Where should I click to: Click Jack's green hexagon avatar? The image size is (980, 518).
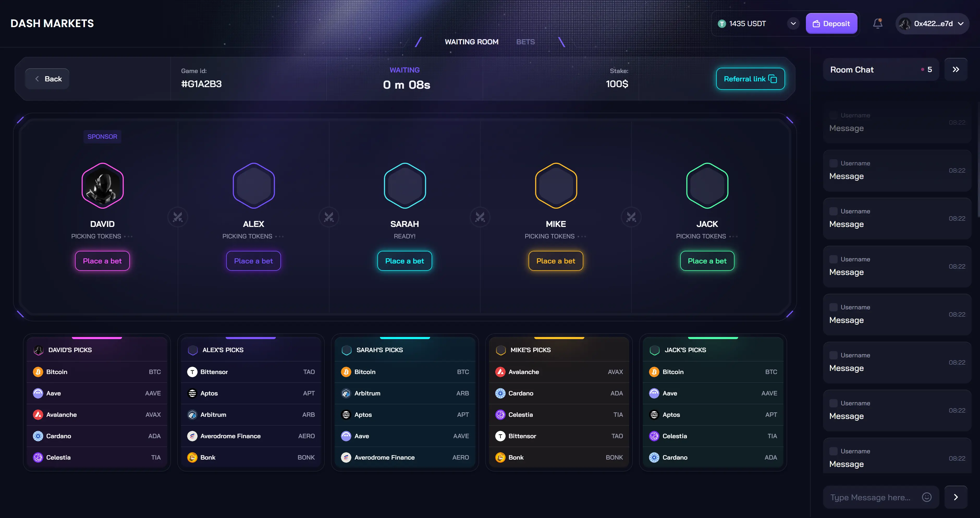pos(707,186)
